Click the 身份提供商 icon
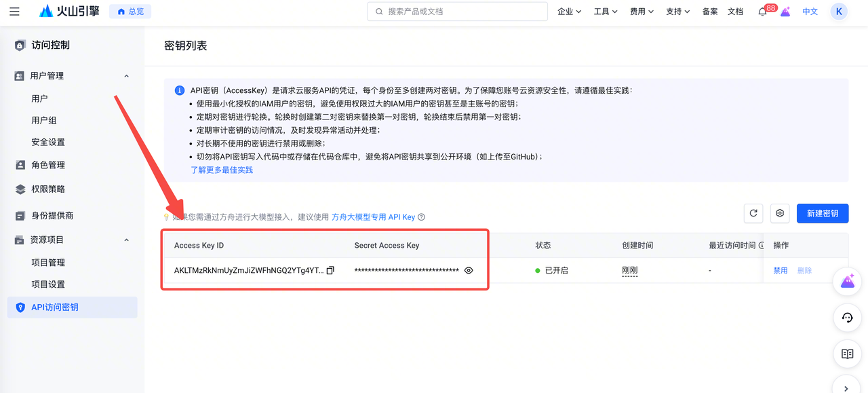The height and width of the screenshot is (393, 868). pyautogui.click(x=20, y=216)
